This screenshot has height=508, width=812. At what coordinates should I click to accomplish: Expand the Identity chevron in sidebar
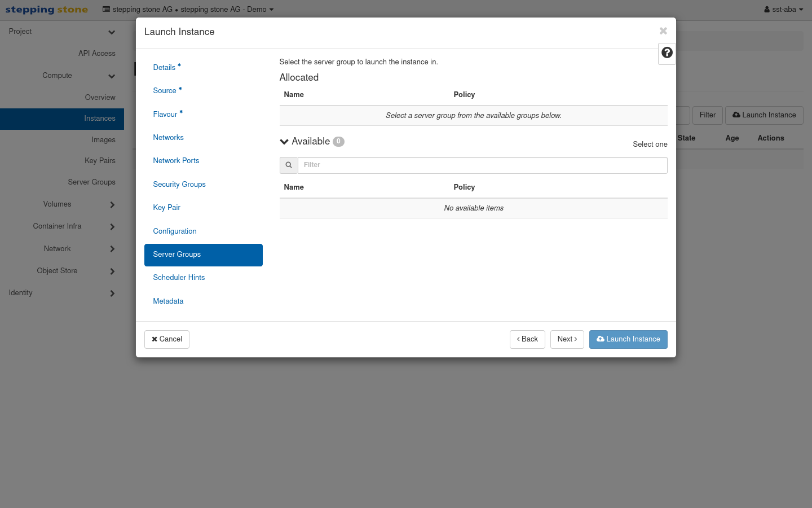pyautogui.click(x=112, y=294)
